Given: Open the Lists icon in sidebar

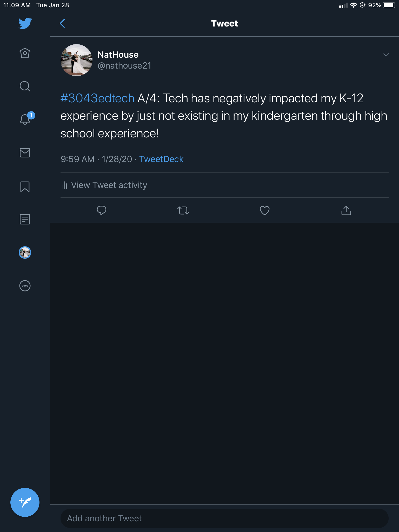Looking at the screenshot, I should tap(25, 219).
